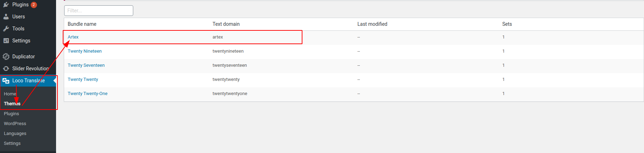Screen dimensions: 644x153
Task: Click the Slider Revolution refresh icon
Action: click(6, 69)
